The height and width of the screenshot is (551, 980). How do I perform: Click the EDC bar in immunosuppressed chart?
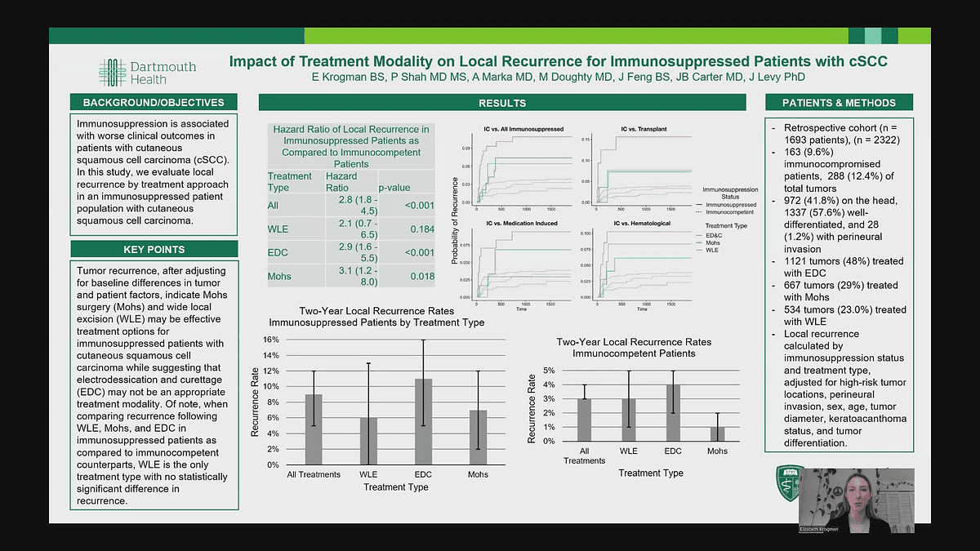coord(422,421)
